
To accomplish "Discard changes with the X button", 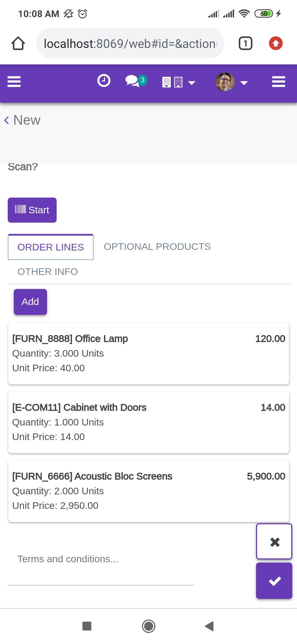I will coord(274,541).
